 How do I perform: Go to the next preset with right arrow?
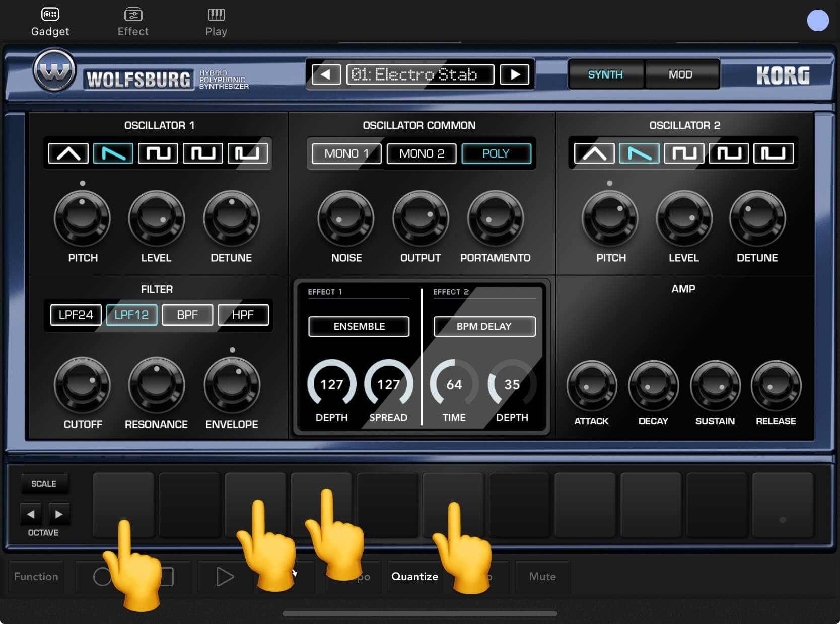515,74
